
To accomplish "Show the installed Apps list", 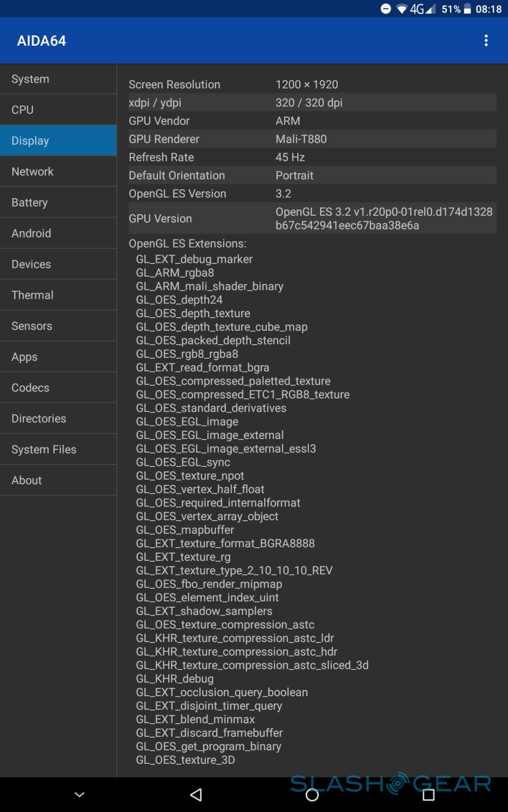I will pyautogui.click(x=58, y=357).
